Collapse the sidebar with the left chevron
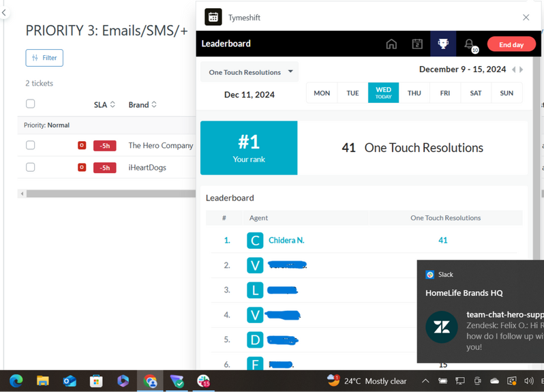The height and width of the screenshot is (392, 544). pos(4,13)
